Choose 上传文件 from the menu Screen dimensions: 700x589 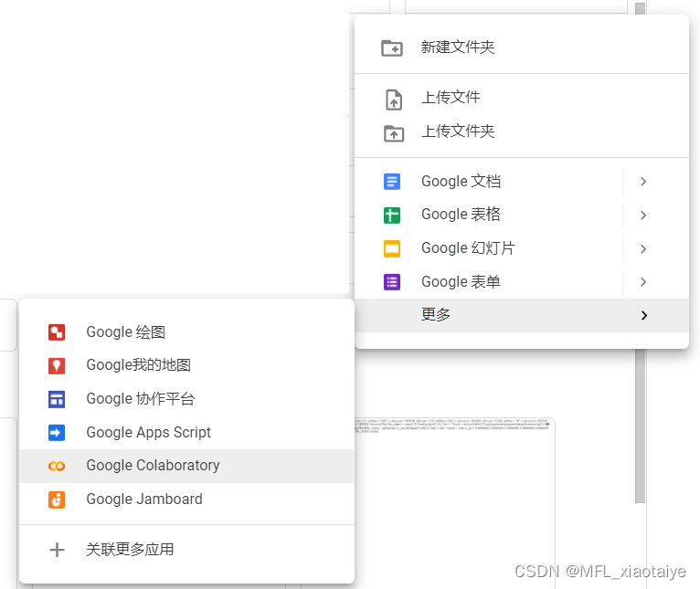click(x=522, y=98)
